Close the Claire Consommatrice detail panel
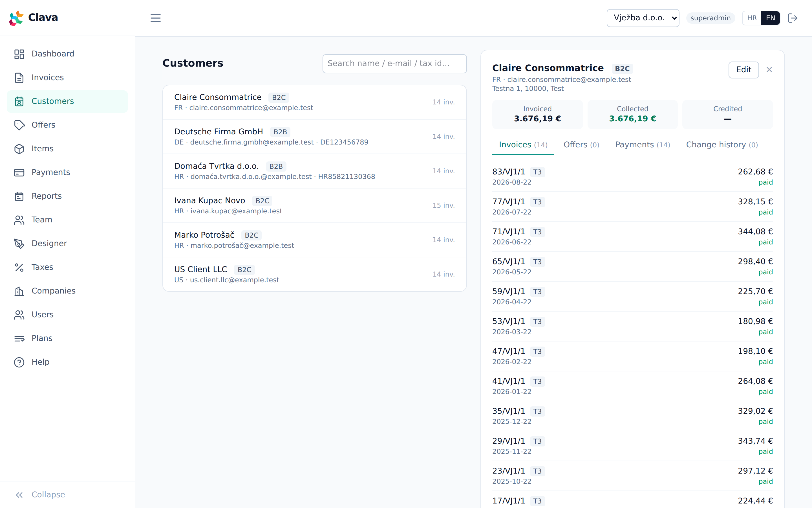Image resolution: width=812 pixels, height=508 pixels. pyautogui.click(x=769, y=69)
